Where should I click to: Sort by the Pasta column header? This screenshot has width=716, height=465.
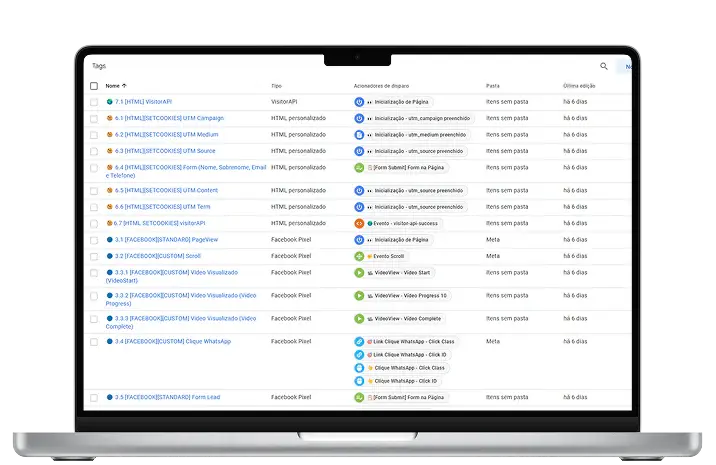pos(493,86)
